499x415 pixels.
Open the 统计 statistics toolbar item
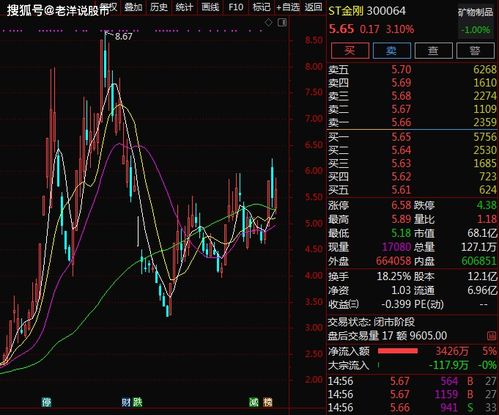(184, 7)
